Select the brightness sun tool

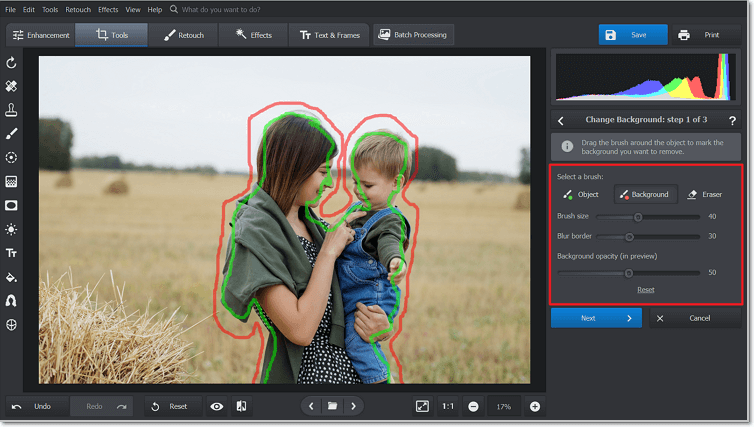pos(11,229)
